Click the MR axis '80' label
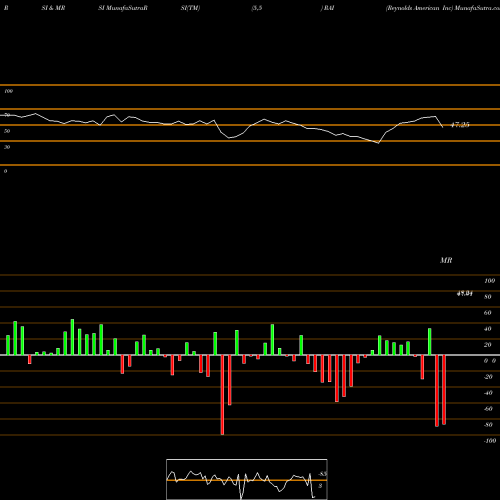Screen dimensions: 500x500 tap(488, 297)
